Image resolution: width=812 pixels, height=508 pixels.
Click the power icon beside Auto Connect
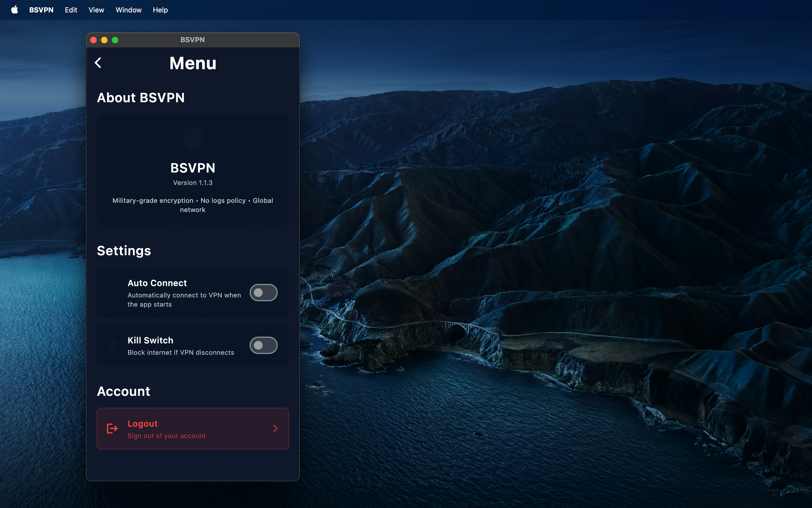click(112, 293)
